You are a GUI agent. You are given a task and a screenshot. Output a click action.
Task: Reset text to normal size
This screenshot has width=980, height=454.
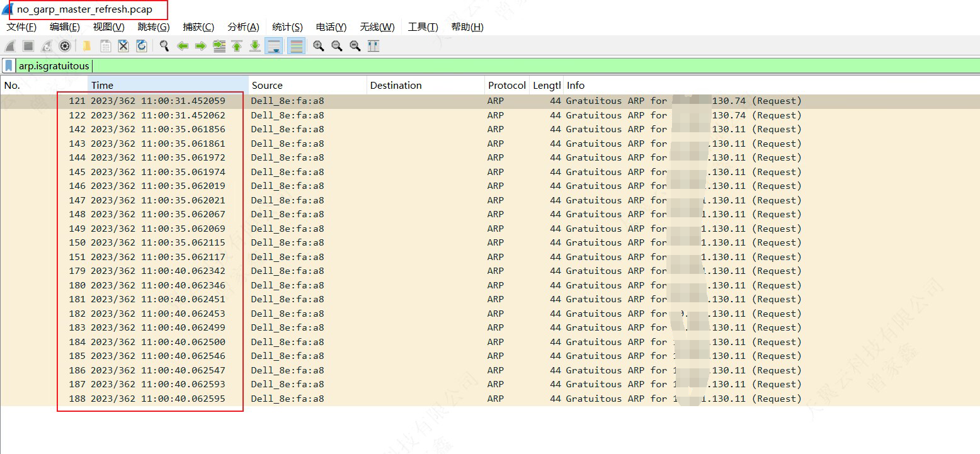point(355,46)
